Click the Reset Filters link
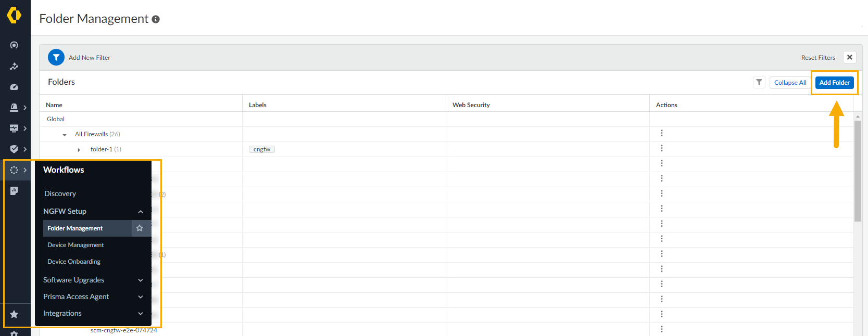This screenshot has height=336, width=868. pos(818,58)
